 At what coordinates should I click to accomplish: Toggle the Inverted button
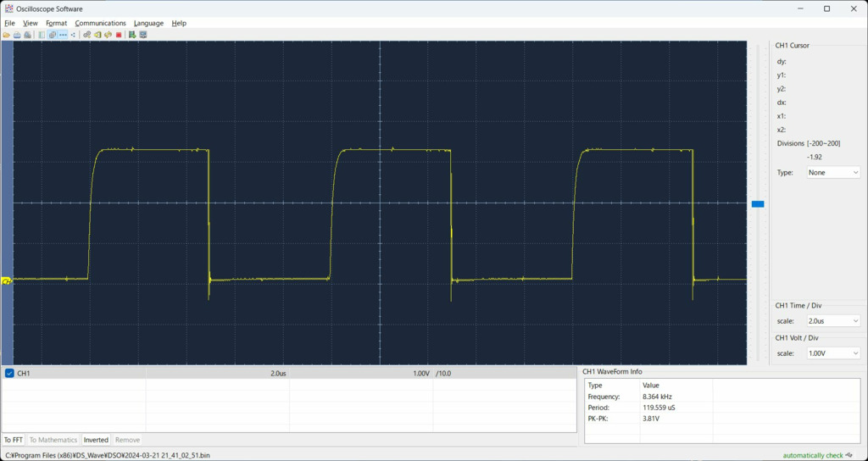click(x=96, y=440)
